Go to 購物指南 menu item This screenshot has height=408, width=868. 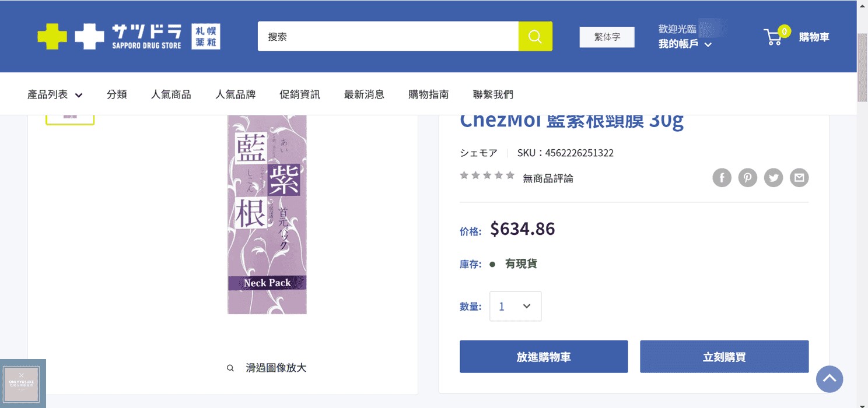[428, 94]
